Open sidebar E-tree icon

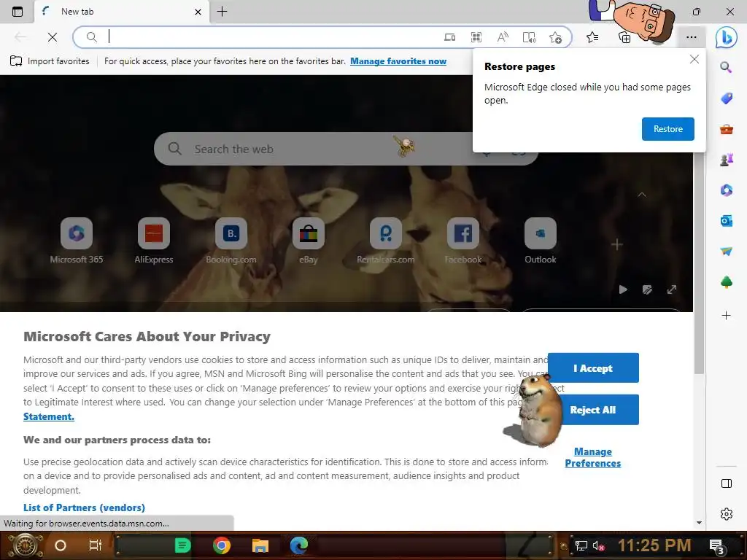click(726, 282)
